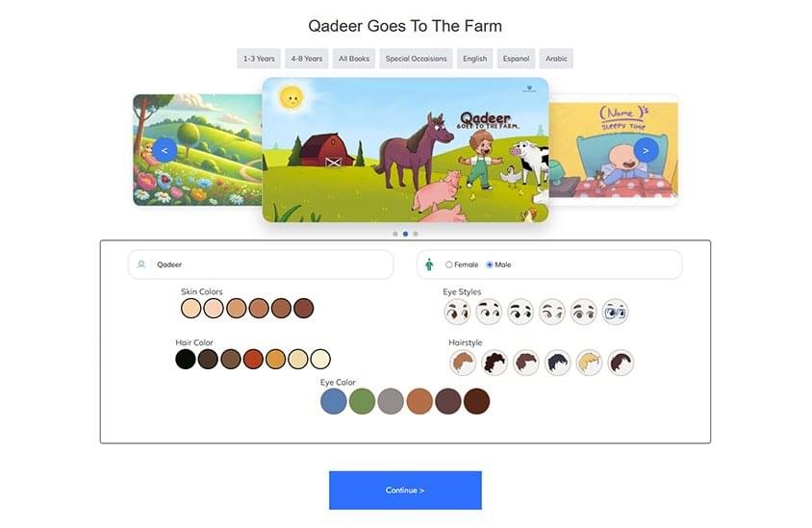The height and width of the screenshot is (528, 812).
Task: Filter books by 4-8 Years
Action: [x=307, y=59]
